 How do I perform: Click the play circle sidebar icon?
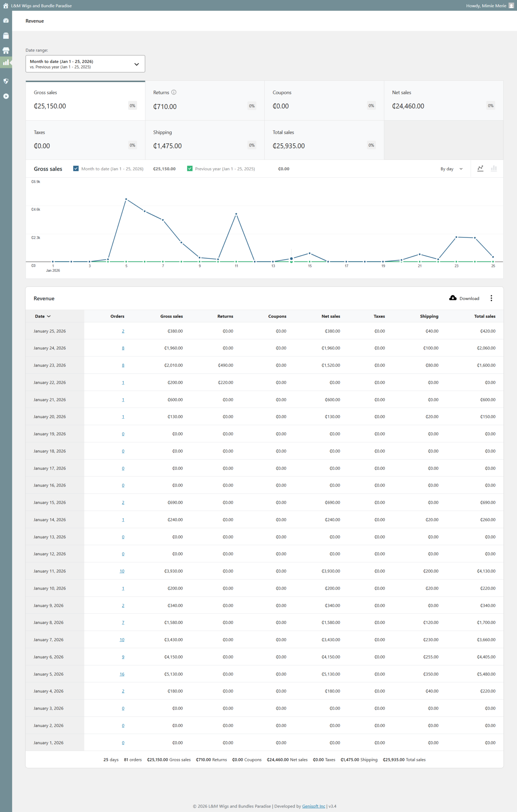point(6,96)
